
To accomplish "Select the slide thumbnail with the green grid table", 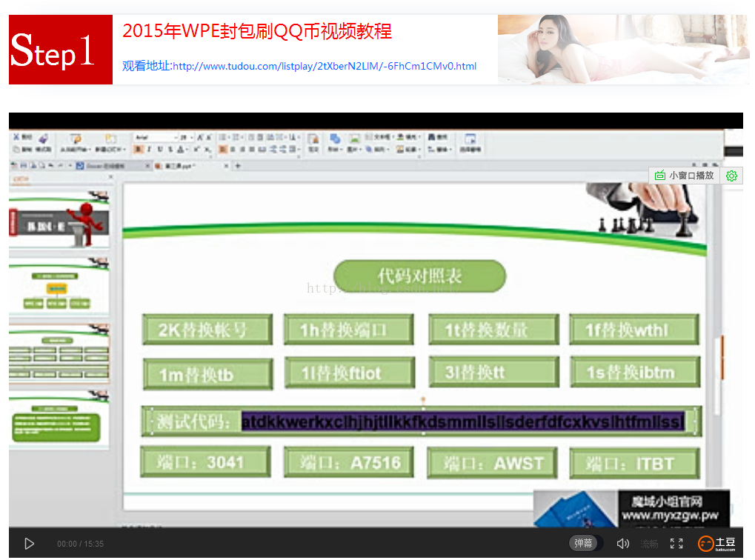I will point(59,353).
